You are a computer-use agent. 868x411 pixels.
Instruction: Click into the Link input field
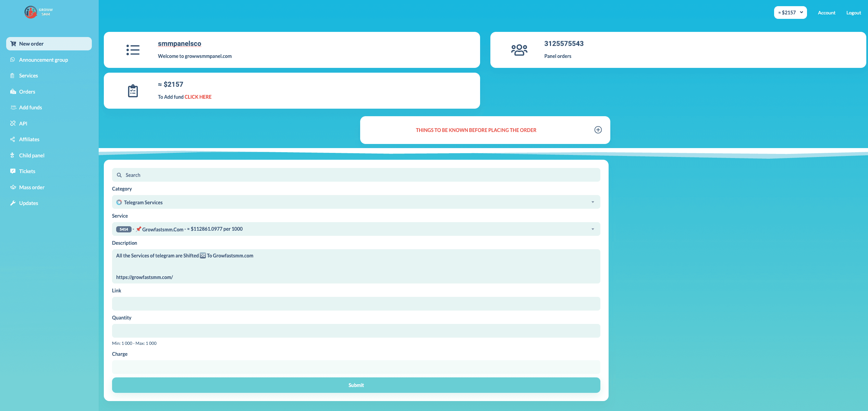coord(356,304)
